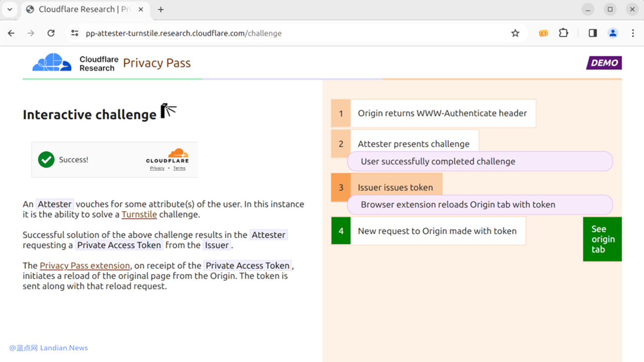Open the Privacy Pass extension icon
This screenshot has width=644, height=362.
(x=543, y=33)
